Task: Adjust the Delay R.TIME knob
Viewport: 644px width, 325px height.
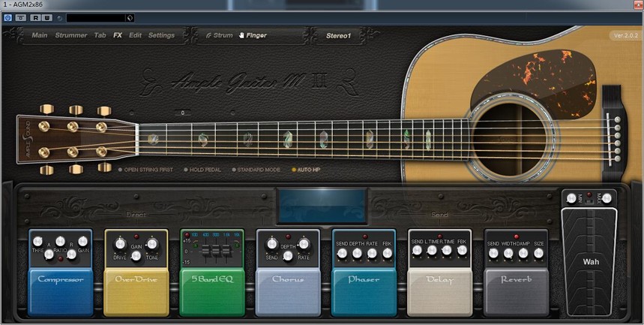Action: (x=447, y=250)
